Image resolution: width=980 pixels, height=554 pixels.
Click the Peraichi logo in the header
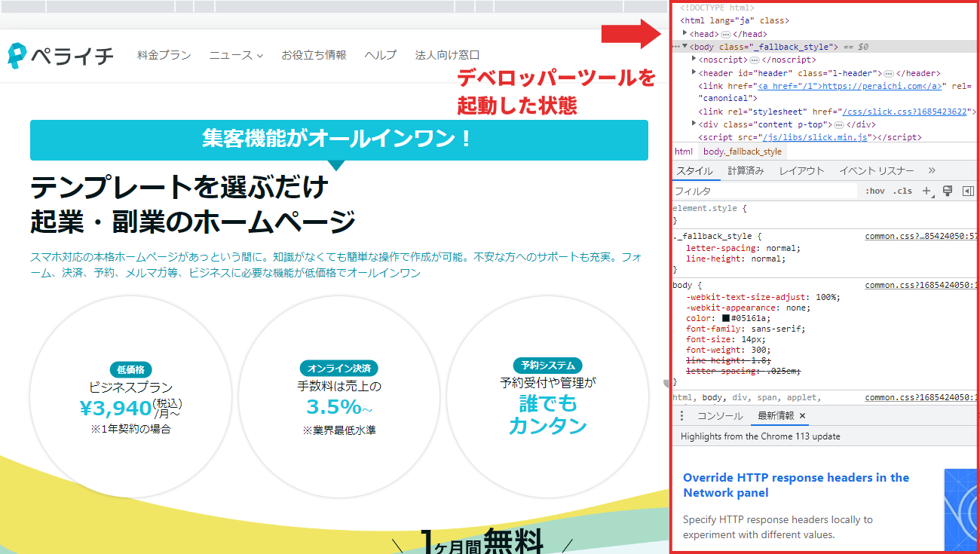[60, 55]
